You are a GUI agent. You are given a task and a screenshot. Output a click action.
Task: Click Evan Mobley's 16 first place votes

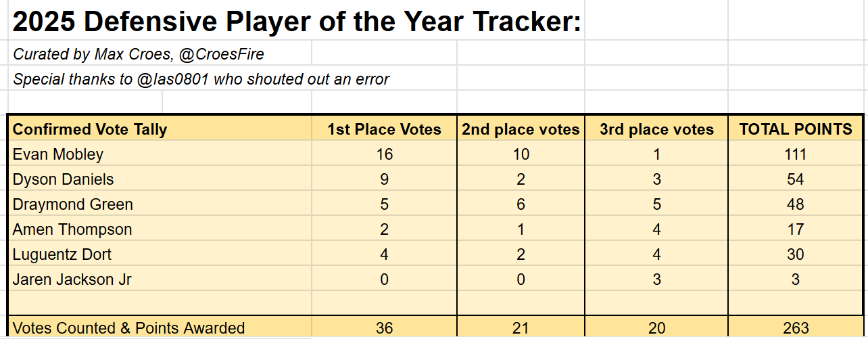pyautogui.click(x=384, y=154)
